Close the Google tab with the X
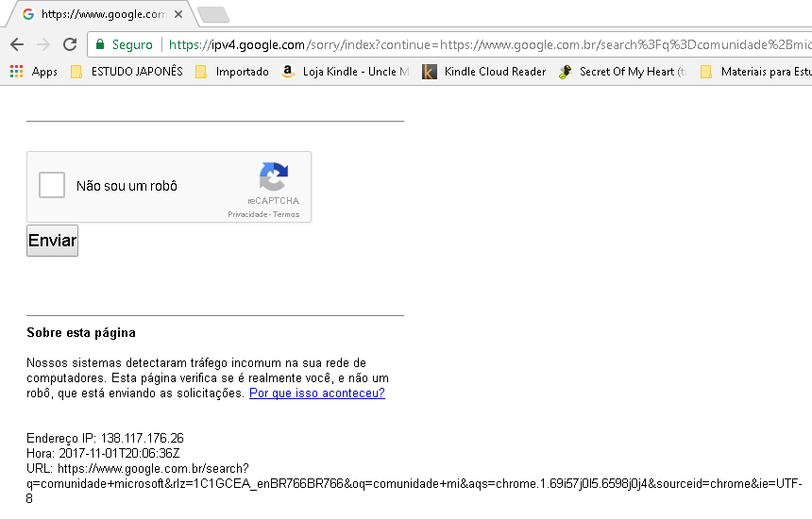812x519 pixels. [x=178, y=14]
